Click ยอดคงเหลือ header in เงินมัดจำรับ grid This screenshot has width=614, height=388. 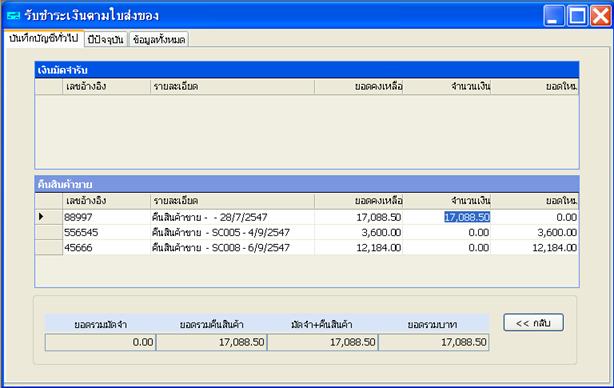[358, 87]
